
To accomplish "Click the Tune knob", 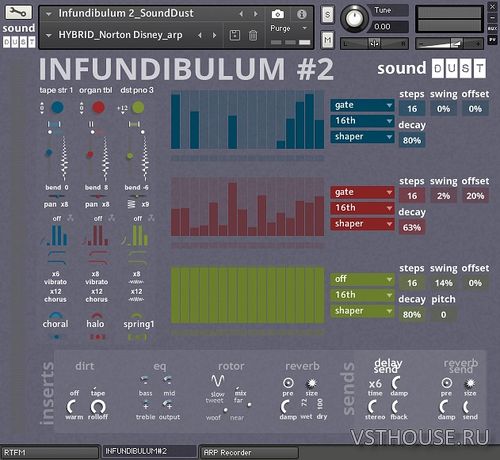I will (x=355, y=17).
